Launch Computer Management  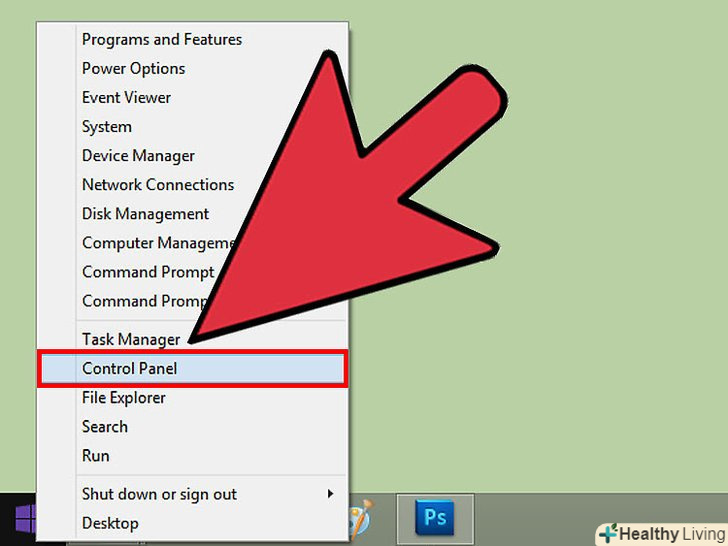tap(158, 243)
